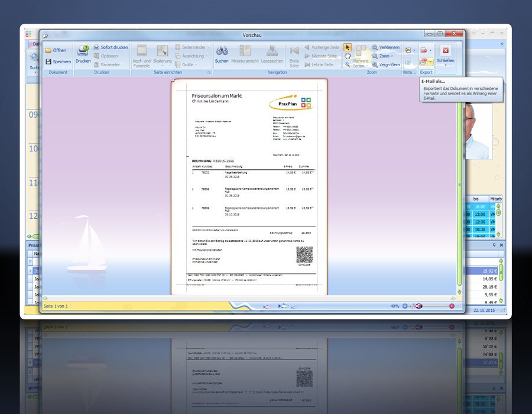Click the background window list scrollbar thumb
The image size is (532, 414).
(501, 272)
